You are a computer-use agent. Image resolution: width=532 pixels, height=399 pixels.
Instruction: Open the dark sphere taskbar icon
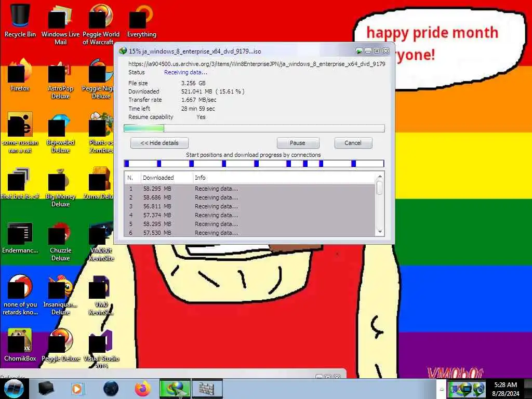[x=111, y=389]
